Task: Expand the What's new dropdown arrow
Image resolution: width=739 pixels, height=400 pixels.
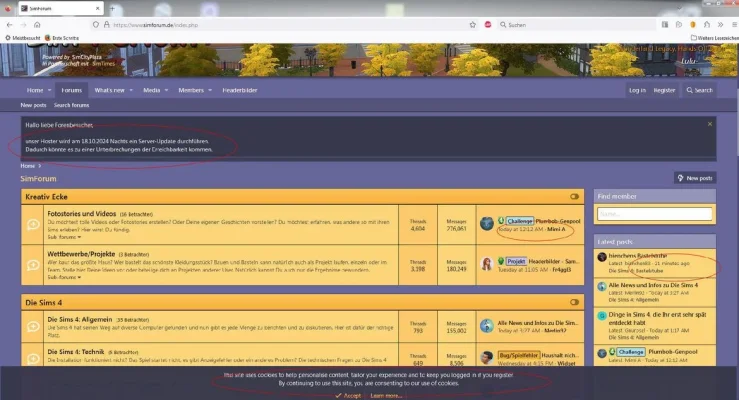Action: [x=131, y=90]
